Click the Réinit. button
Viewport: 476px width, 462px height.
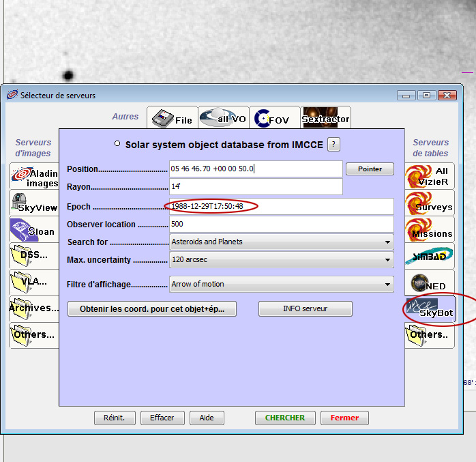[x=115, y=418]
